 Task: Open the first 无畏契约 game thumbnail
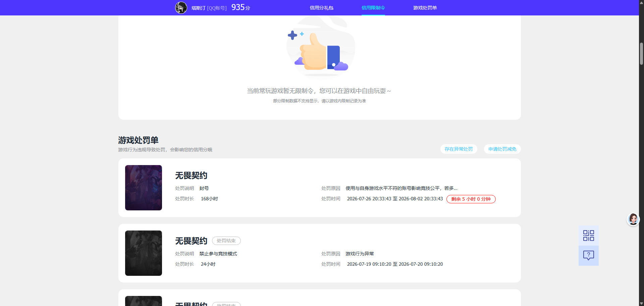pyautogui.click(x=144, y=188)
